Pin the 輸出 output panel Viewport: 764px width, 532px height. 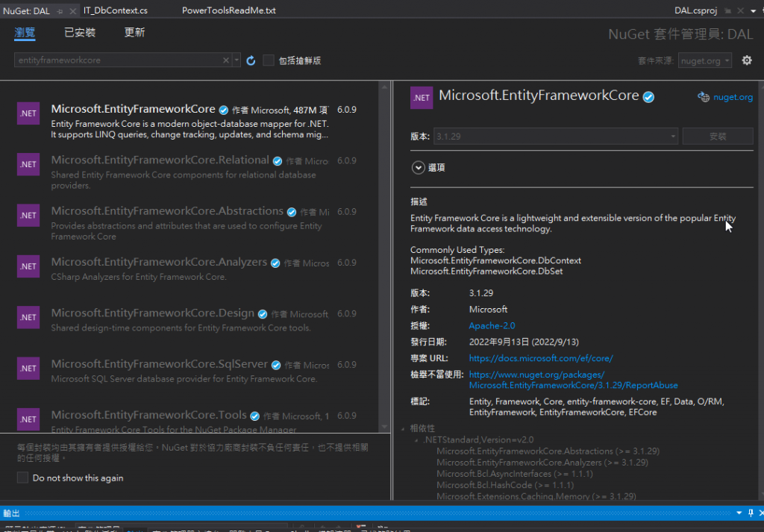click(751, 513)
